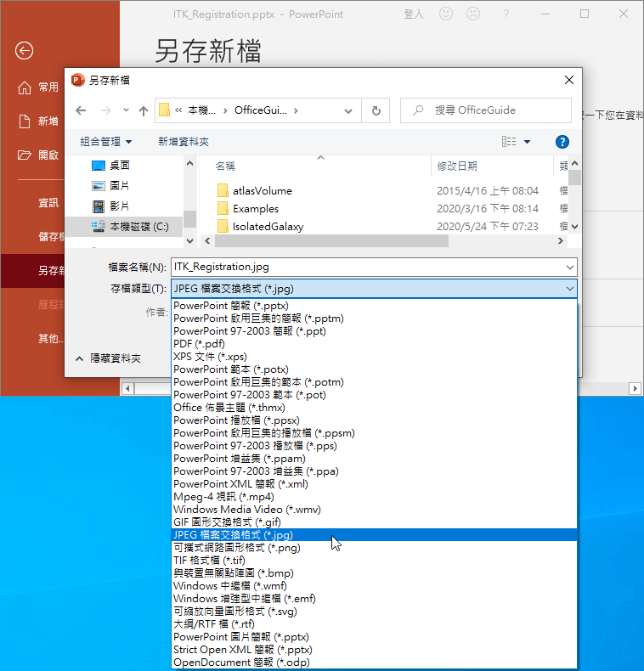Choose PowerPoint 增益集 (*.ppam) format
This screenshot has height=671, width=644.
coord(374,459)
